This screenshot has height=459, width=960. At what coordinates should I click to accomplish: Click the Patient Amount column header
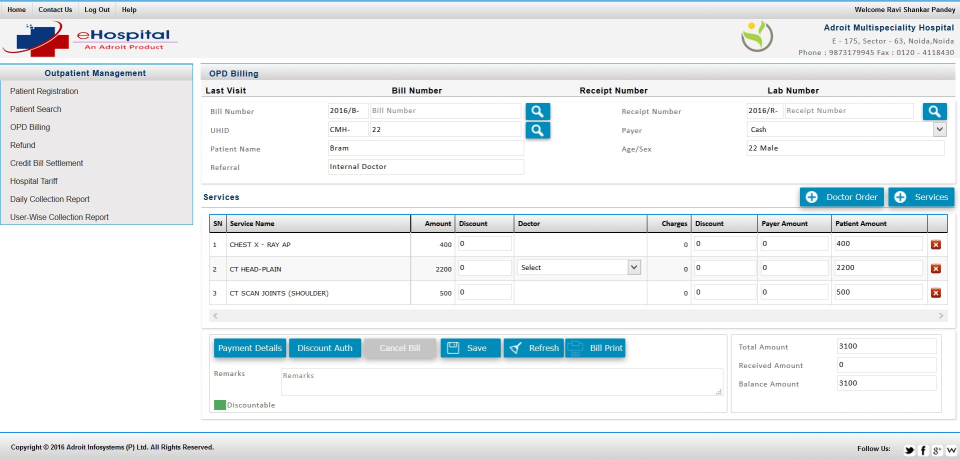tap(879, 223)
